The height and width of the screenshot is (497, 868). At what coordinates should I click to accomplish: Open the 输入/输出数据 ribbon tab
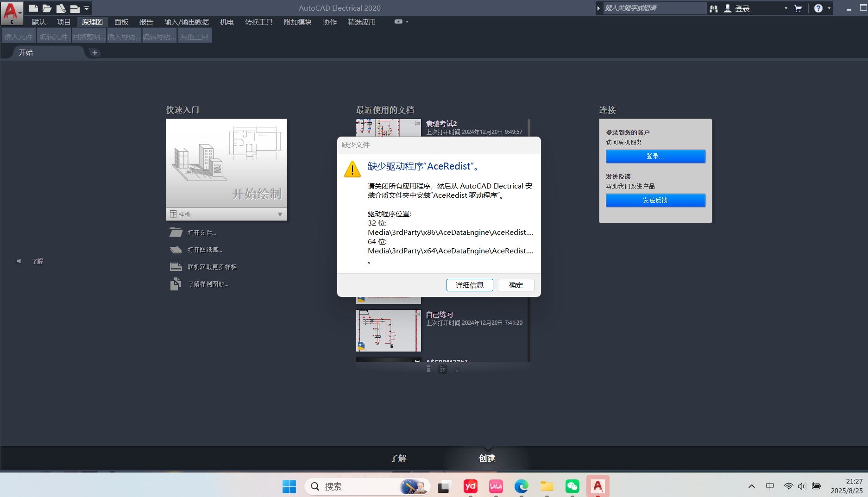(186, 22)
